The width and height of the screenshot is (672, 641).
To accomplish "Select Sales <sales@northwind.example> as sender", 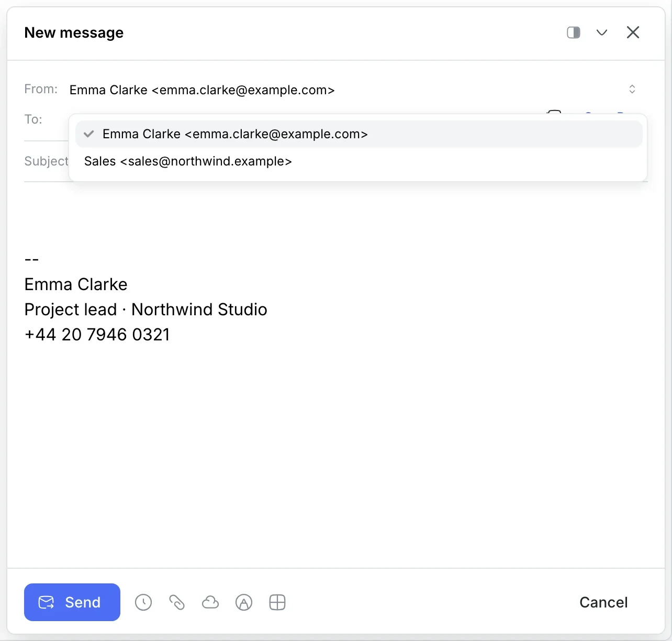I will click(359, 161).
